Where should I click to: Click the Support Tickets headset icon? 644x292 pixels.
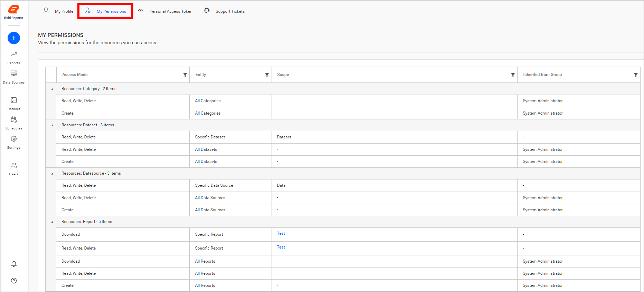[207, 11]
